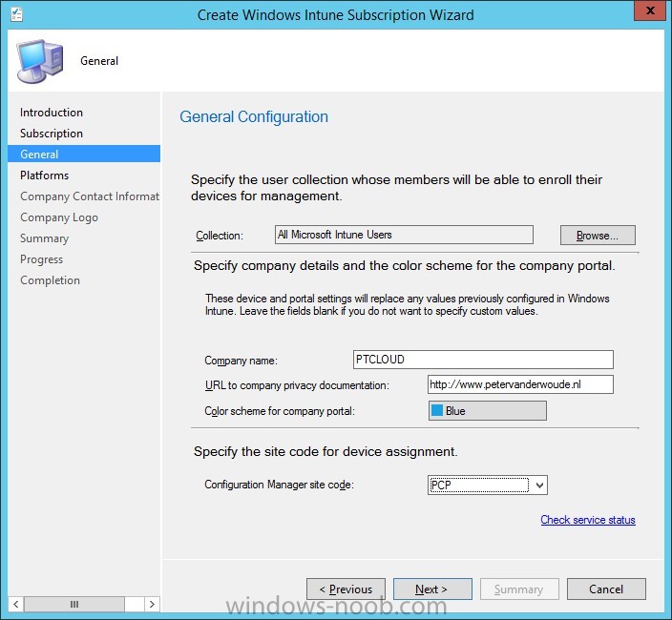The image size is (672, 620).
Task: Open the Blue color scheme picker
Action: click(x=488, y=410)
